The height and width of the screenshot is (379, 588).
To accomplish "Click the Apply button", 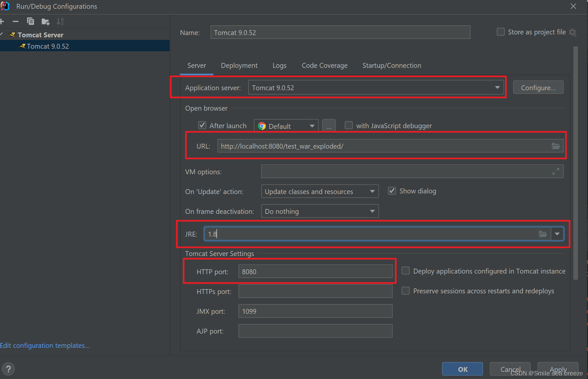I will (x=558, y=369).
